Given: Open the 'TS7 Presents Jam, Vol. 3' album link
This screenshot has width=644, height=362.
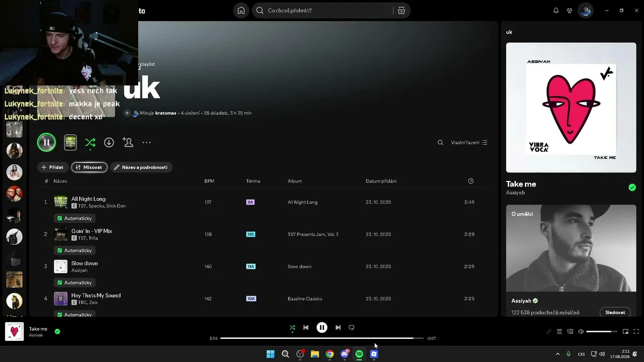Looking at the screenshot, I should coord(313,234).
